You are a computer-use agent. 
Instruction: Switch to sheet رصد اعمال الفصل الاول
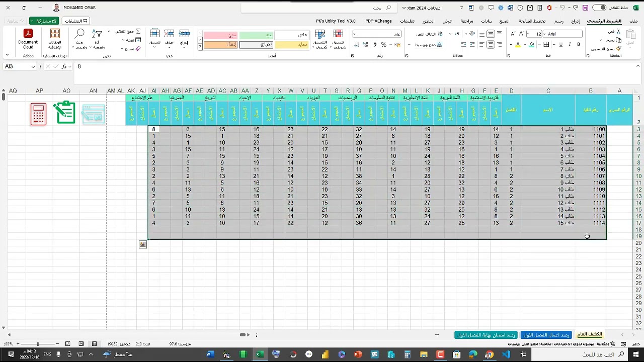(546, 335)
